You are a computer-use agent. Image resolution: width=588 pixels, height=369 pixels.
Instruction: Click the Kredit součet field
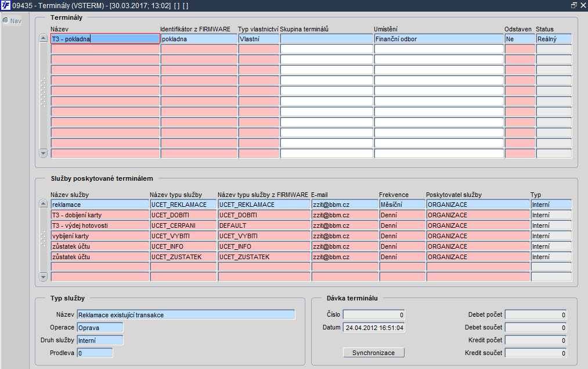(536, 353)
